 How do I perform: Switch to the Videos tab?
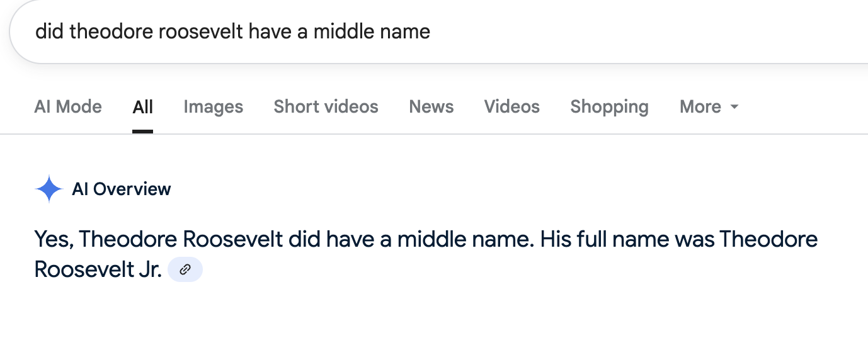pyautogui.click(x=512, y=107)
